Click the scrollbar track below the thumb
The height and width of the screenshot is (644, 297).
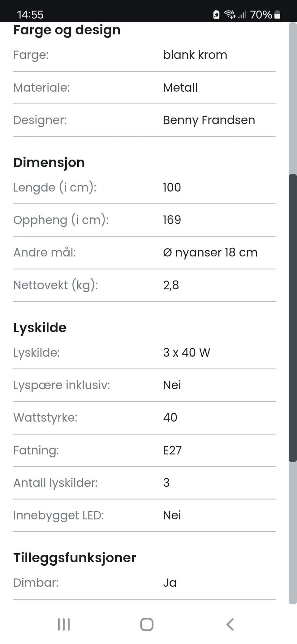pos(292,533)
